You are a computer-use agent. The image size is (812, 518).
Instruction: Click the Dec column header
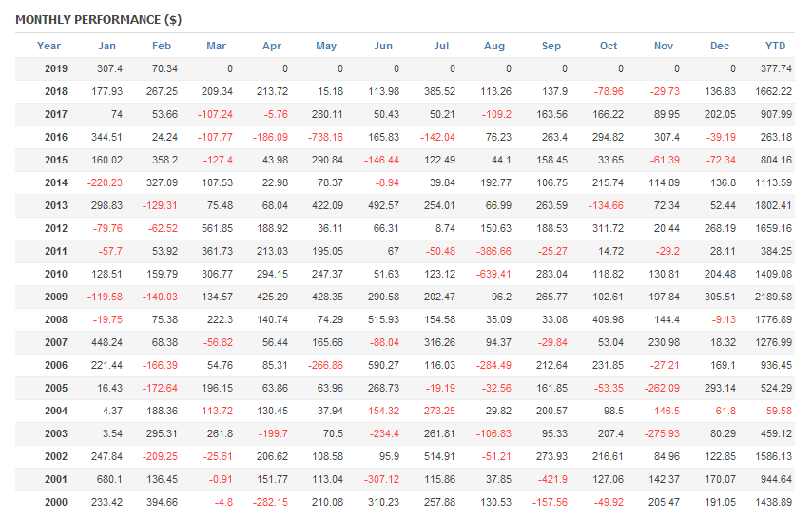click(x=720, y=46)
